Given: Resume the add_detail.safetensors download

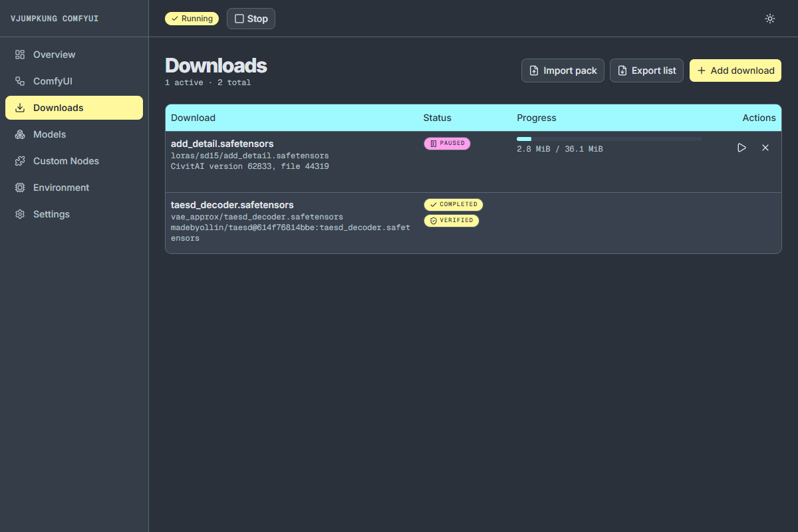Looking at the screenshot, I should pyautogui.click(x=742, y=148).
